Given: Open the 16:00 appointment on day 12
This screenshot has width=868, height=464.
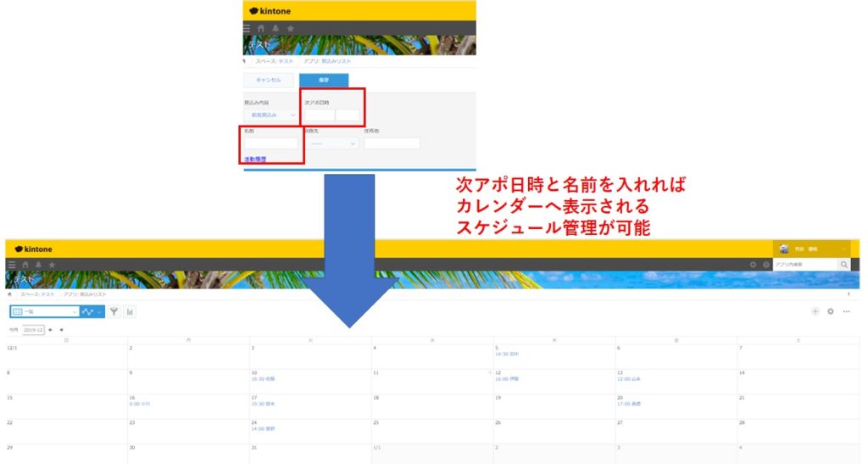Looking at the screenshot, I should tap(507, 378).
